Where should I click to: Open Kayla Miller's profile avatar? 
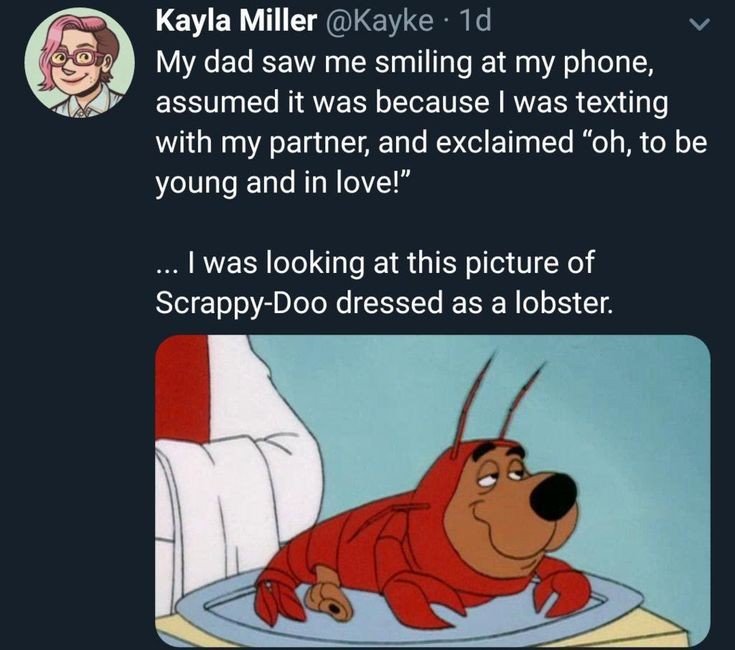click(x=79, y=62)
